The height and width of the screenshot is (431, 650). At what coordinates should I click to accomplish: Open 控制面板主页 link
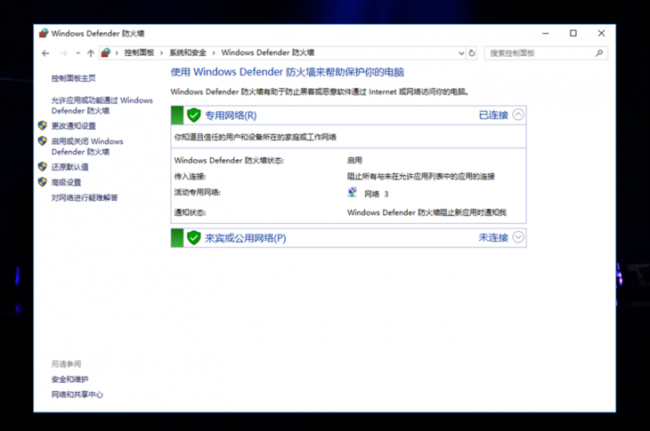pos(73,78)
